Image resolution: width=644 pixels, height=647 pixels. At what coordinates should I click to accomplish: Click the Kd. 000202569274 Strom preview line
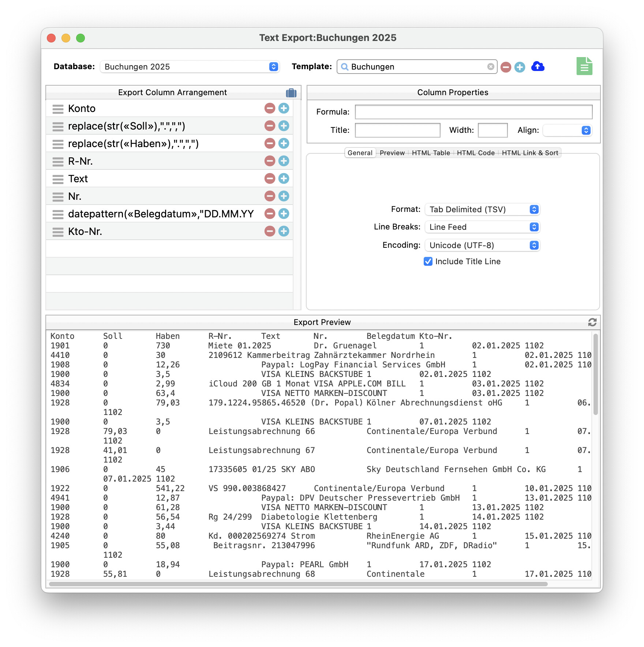(x=321, y=536)
